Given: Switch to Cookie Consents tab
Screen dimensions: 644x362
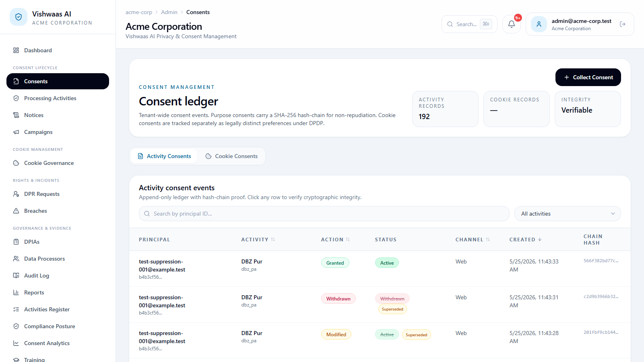Looking at the screenshot, I should [x=231, y=156].
